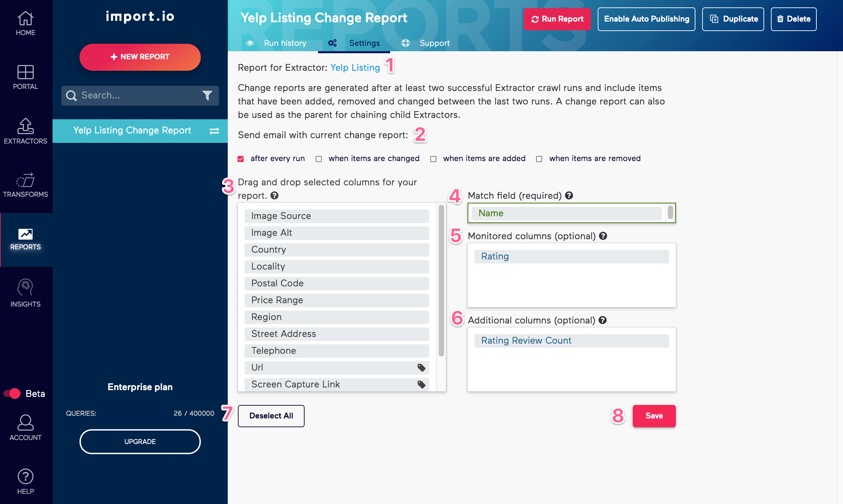Open the Insights panel
This screenshot has height=504, width=843.
(26, 290)
